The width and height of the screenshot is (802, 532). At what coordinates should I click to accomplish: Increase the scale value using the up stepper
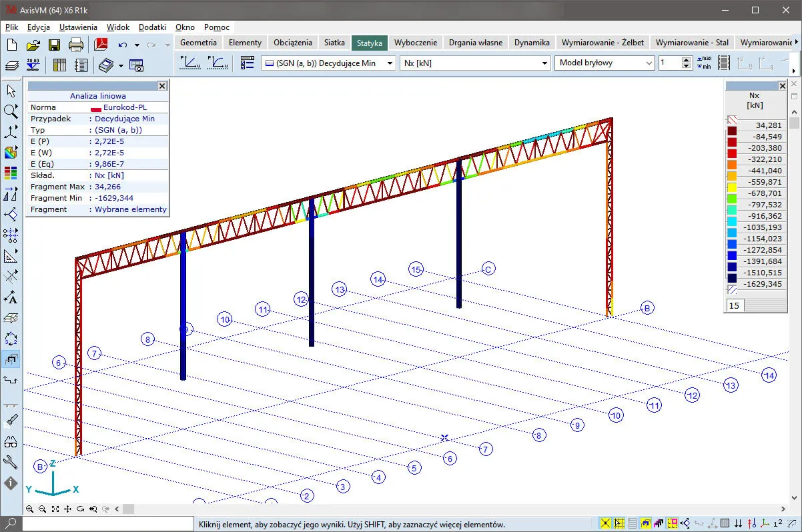tap(687, 59)
